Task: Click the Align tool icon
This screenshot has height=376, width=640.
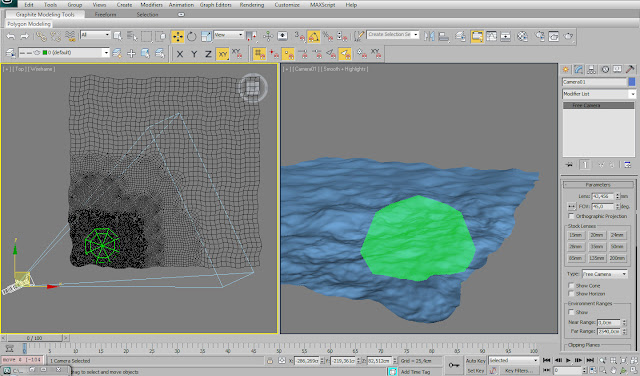Action: click(444, 36)
